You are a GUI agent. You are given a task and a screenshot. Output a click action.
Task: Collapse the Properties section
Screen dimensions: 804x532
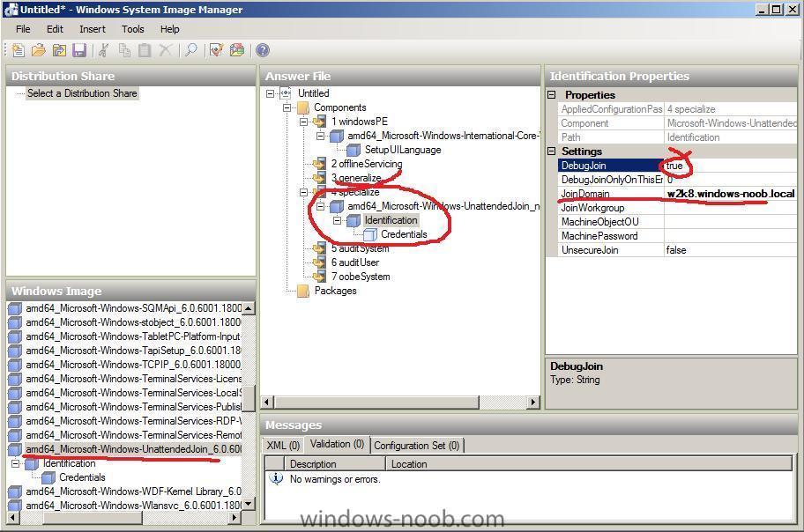[552, 95]
